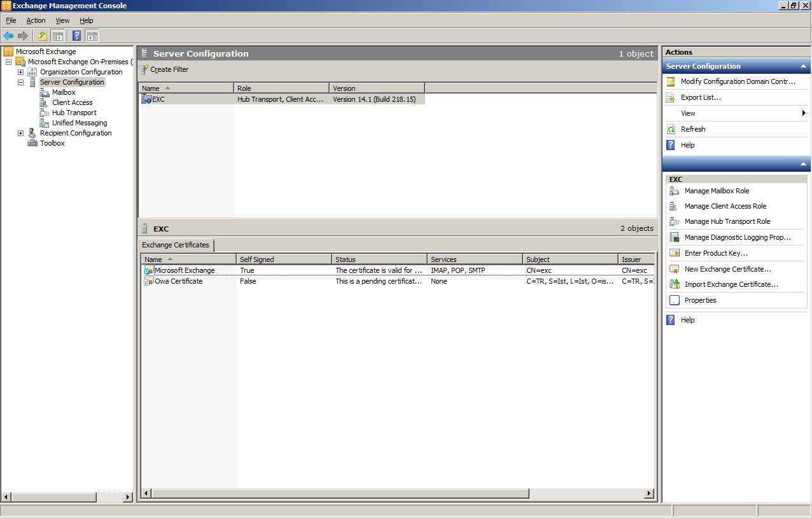Collapse the Server Configuration actions section

(x=803, y=66)
